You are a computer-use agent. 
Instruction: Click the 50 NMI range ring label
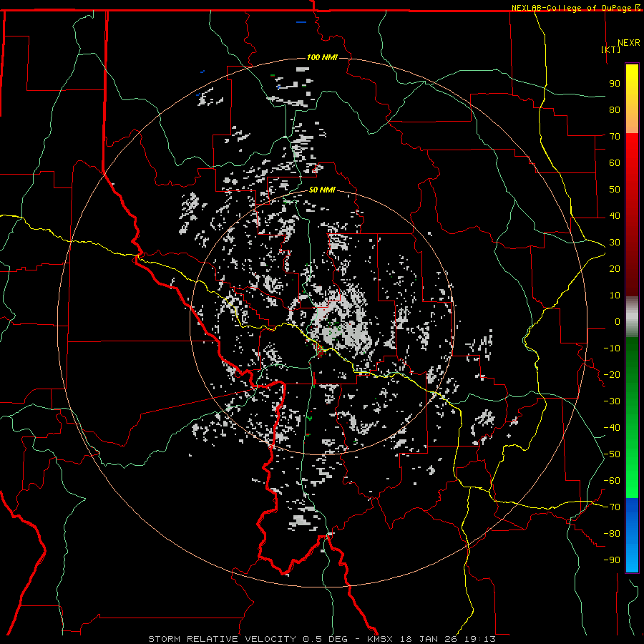click(322, 190)
